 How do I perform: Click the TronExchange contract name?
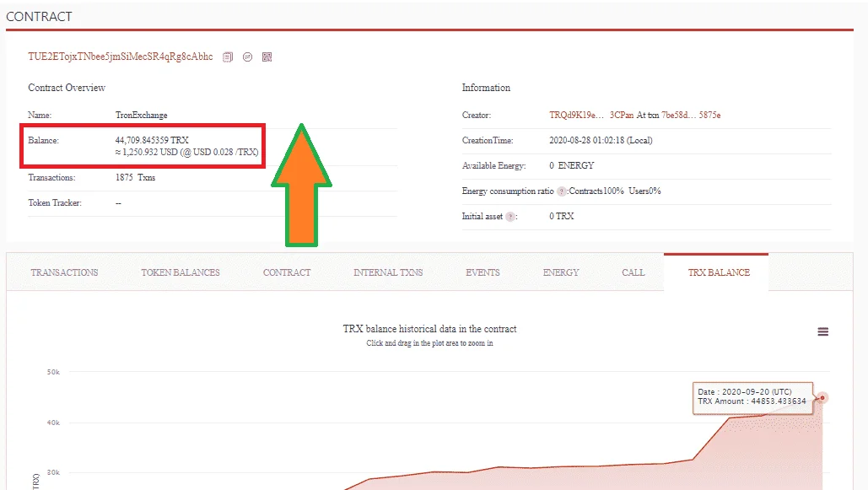(141, 116)
